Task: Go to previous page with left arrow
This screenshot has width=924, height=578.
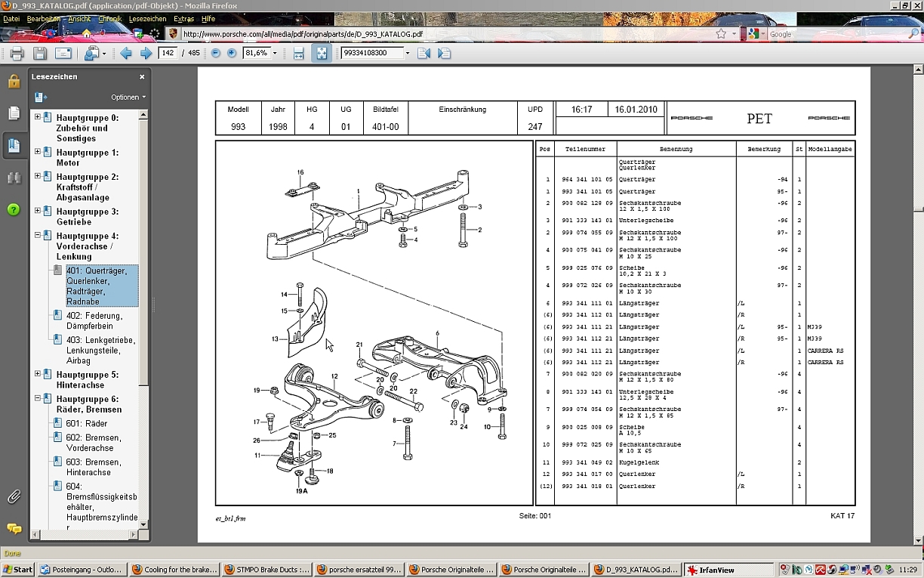Action: [x=126, y=53]
